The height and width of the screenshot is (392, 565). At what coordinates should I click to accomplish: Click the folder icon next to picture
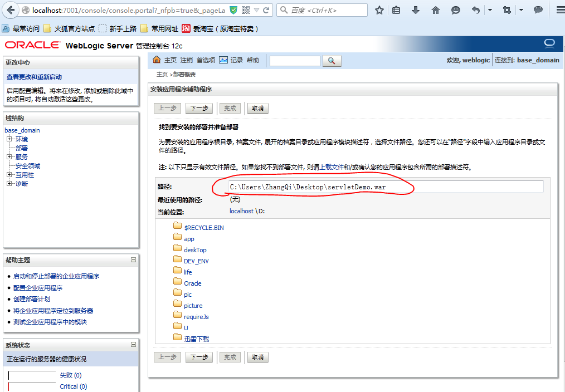coord(177,304)
